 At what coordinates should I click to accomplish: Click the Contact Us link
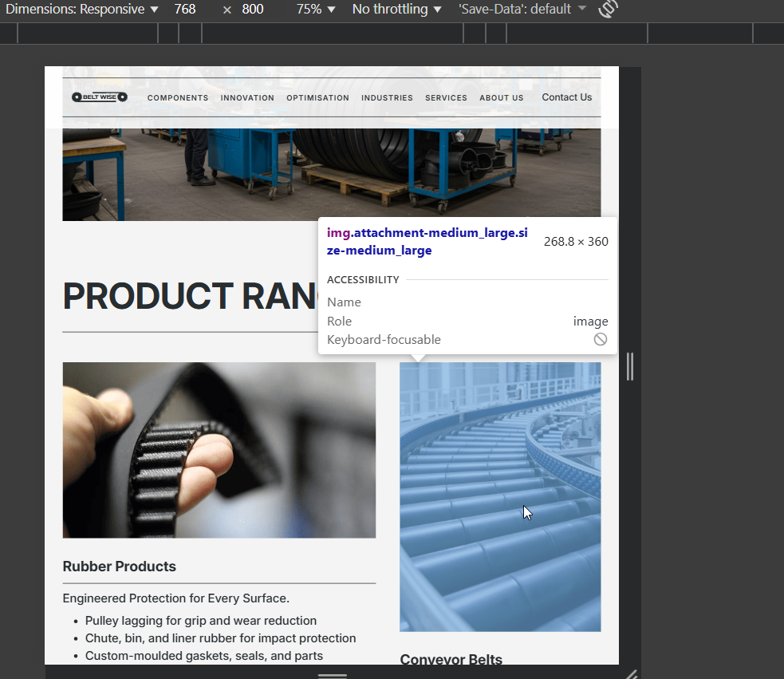coord(566,97)
